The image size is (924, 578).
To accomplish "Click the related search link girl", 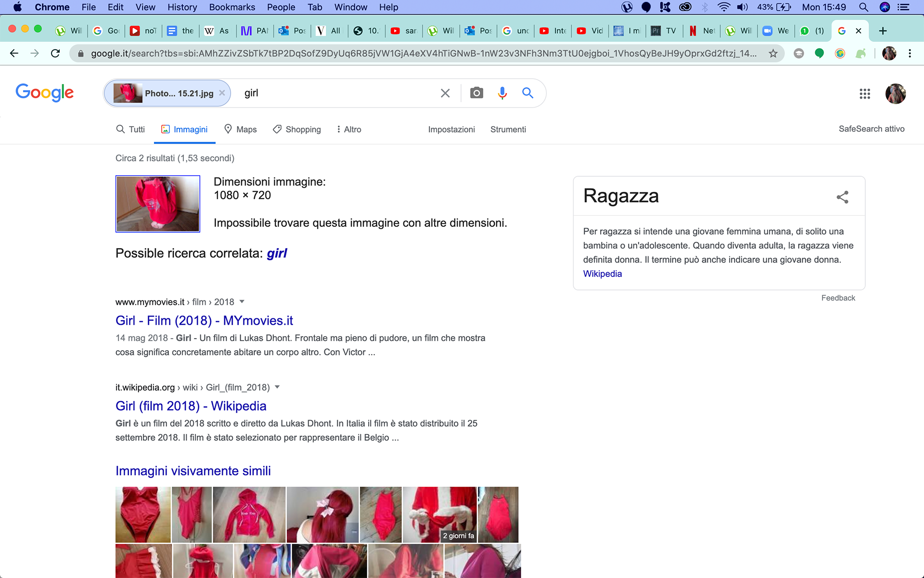I will coord(277,253).
